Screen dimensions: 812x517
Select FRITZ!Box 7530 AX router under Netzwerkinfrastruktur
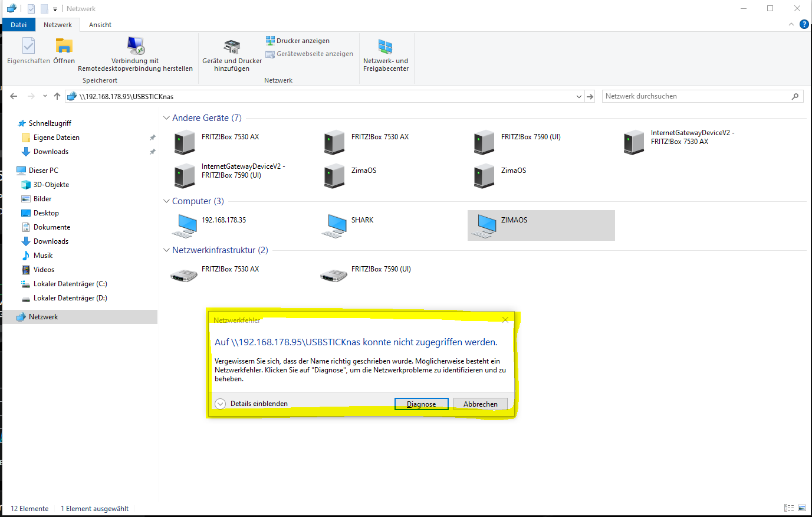click(x=216, y=275)
